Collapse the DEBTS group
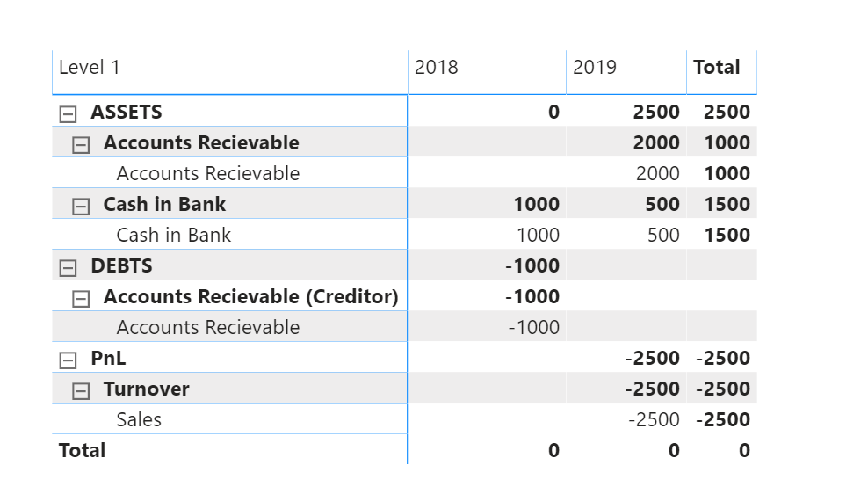The height and width of the screenshot is (480, 868). (67, 267)
